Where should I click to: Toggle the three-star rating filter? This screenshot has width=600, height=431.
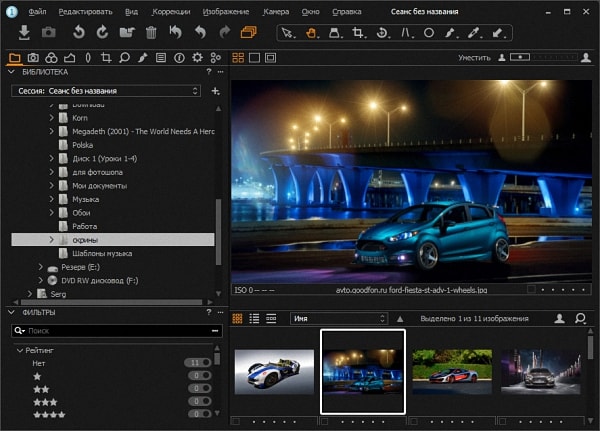[x=200, y=401]
